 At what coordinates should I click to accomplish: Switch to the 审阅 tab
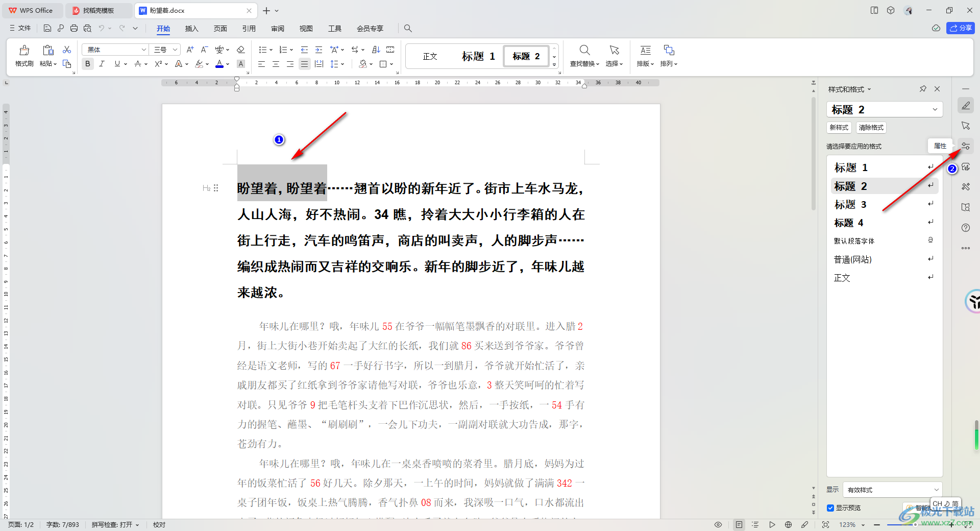277,29
